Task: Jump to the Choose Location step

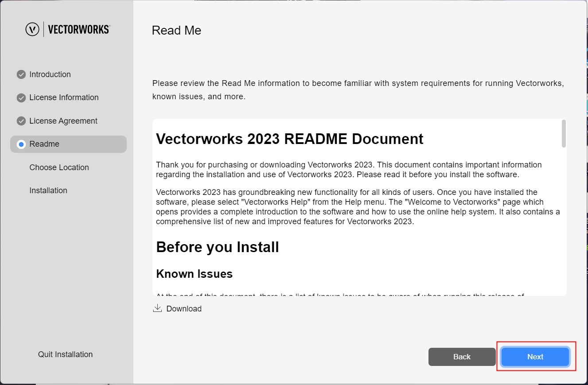Action: [59, 167]
